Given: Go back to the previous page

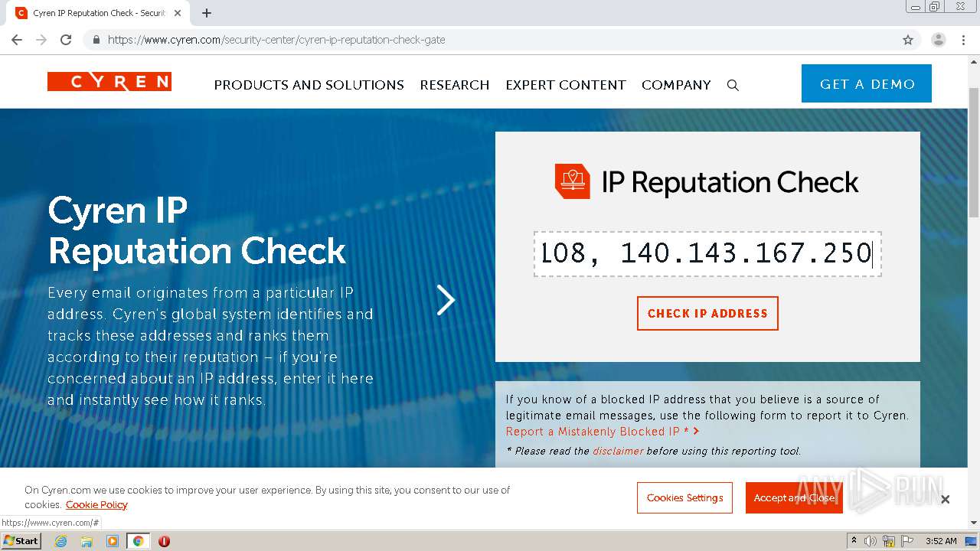Looking at the screenshot, I should pos(17,40).
